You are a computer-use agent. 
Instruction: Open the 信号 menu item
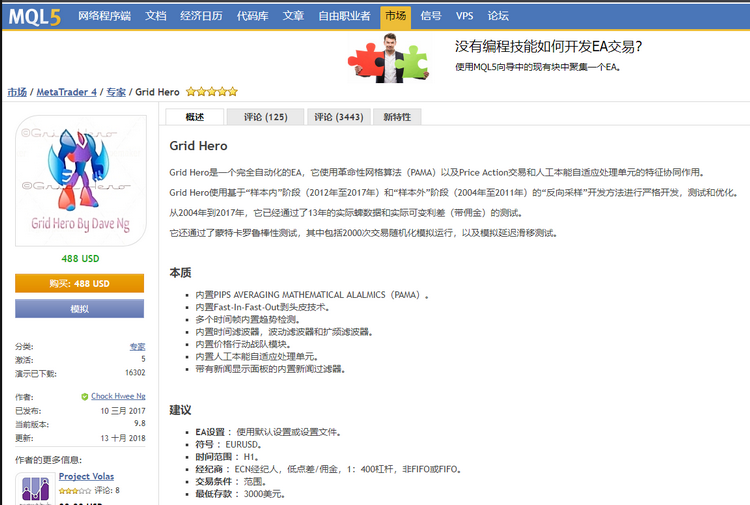tap(430, 16)
